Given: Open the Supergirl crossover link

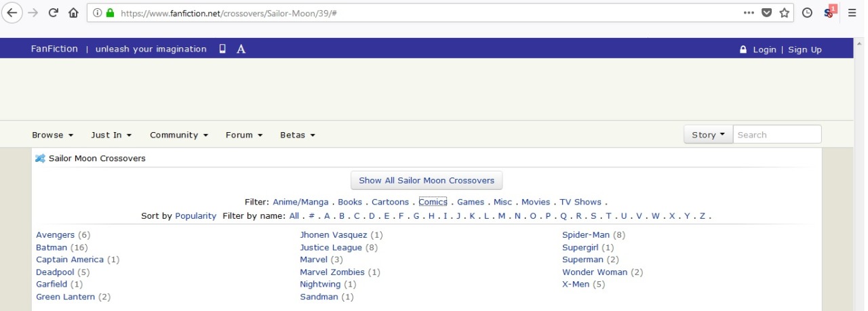Looking at the screenshot, I should pyautogui.click(x=580, y=247).
